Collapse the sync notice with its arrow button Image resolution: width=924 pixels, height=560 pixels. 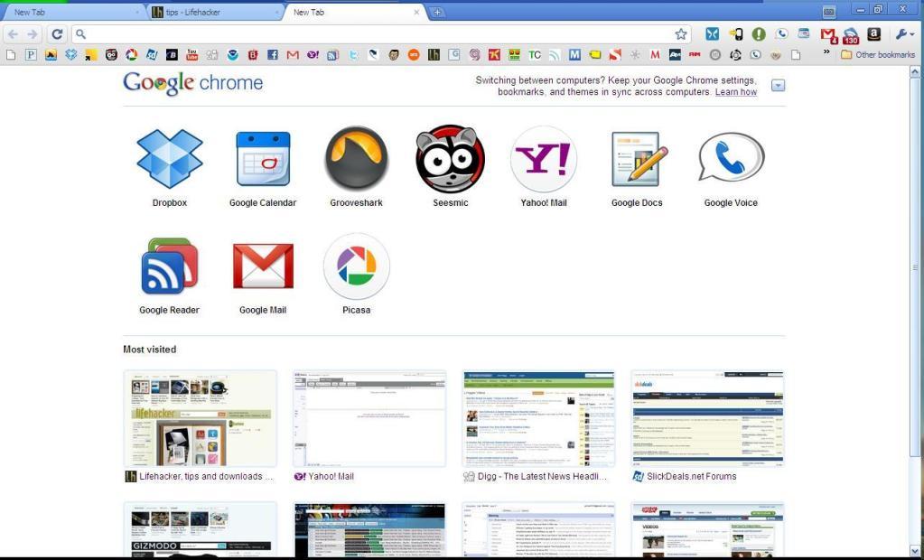pyautogui.click(x=778, y=85)
